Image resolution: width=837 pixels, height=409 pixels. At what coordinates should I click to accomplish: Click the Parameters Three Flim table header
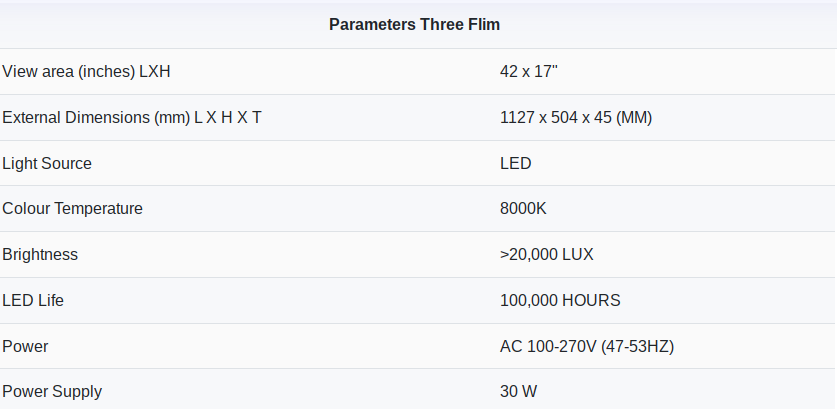point(417,24)
